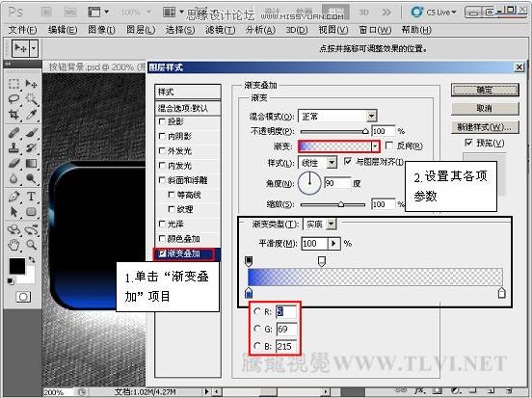This screenshot has width=532, height=398.
Task: Open the 渐变类型 gradient type dropdown
Action: pyautogui.click(x=332, y=224)
